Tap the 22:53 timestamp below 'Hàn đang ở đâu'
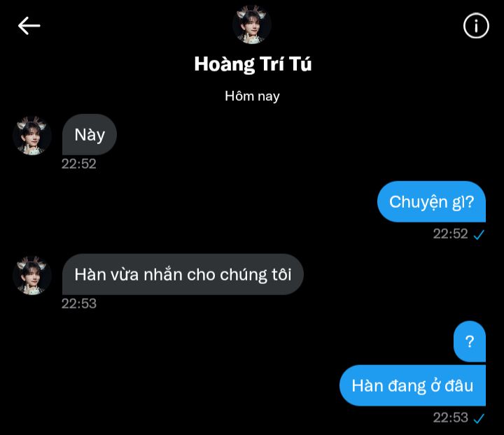The width and height of the screenshot is (504, 435). pos(450,418)
